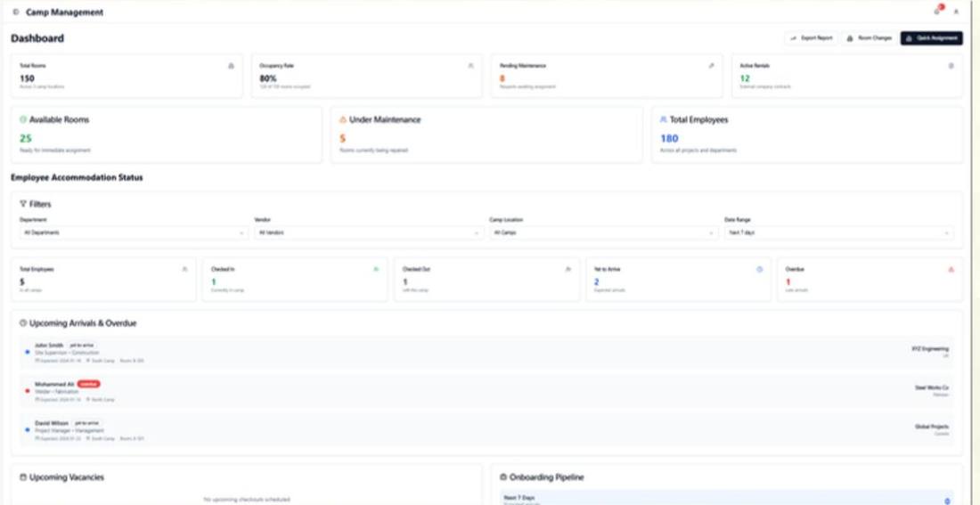
Task: Select the John Smith arrival row
Action: 486,353
